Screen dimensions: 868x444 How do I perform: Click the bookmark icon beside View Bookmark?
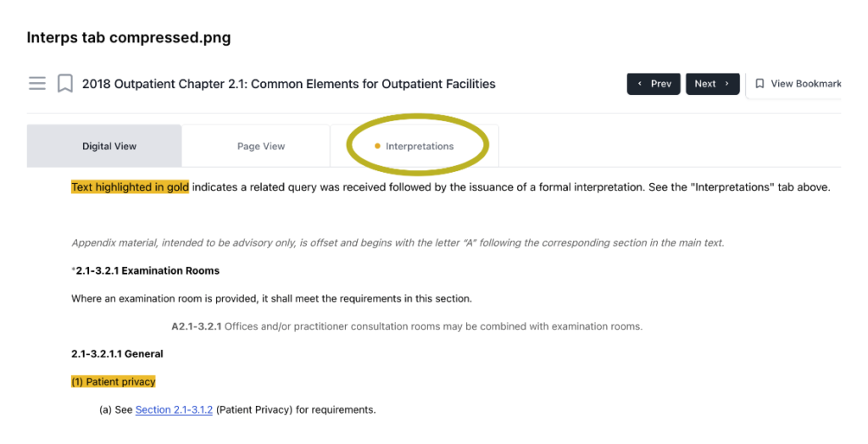[760, 84]
